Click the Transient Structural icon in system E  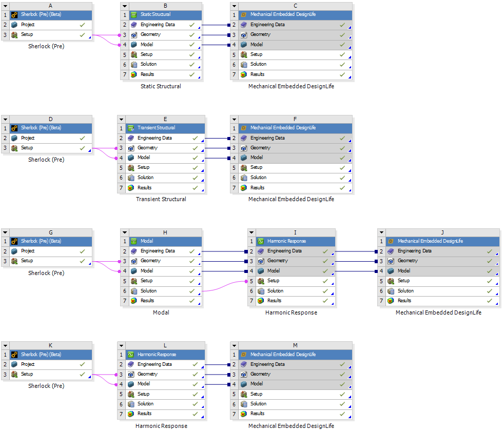click(131, 128)
